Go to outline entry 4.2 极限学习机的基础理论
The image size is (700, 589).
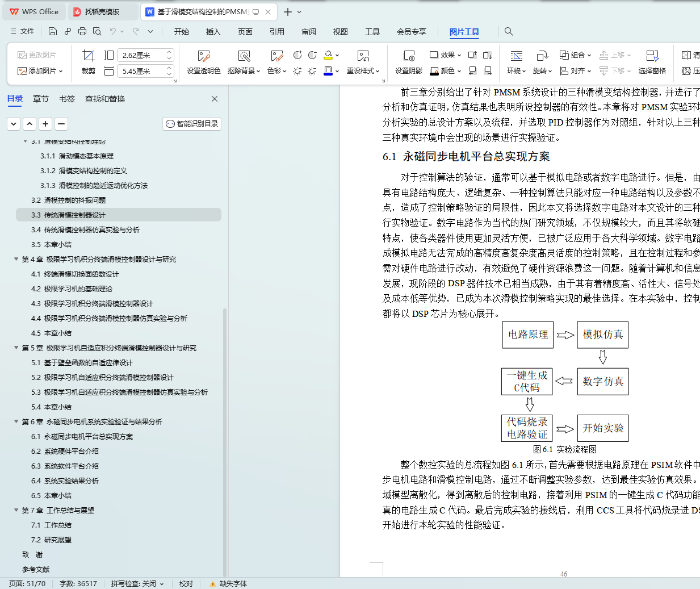(72, 289)
